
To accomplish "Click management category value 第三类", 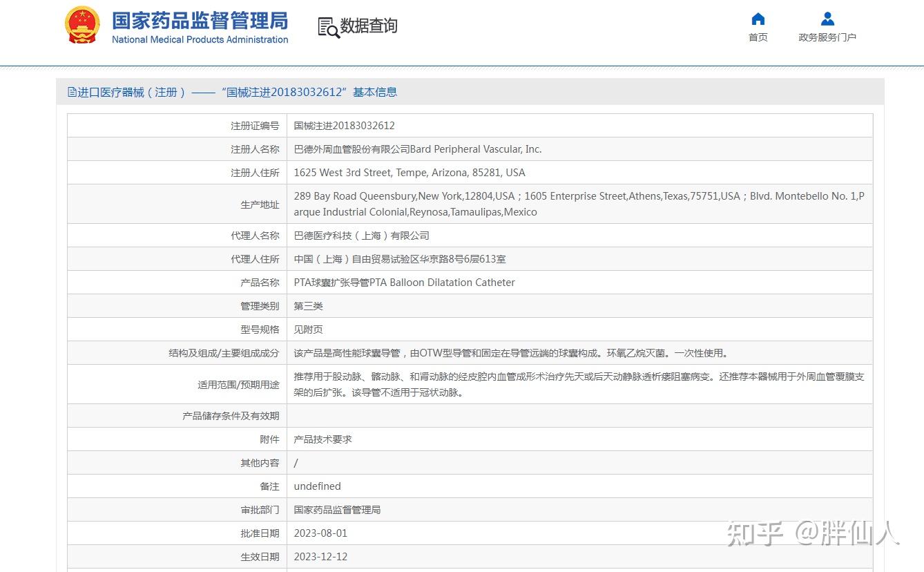I will 308,306.
